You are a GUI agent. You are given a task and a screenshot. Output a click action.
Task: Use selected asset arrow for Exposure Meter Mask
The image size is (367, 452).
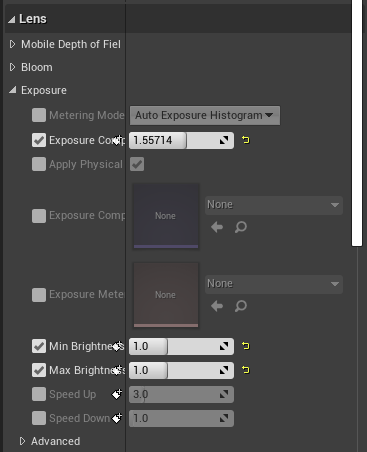tap(217, 306)
